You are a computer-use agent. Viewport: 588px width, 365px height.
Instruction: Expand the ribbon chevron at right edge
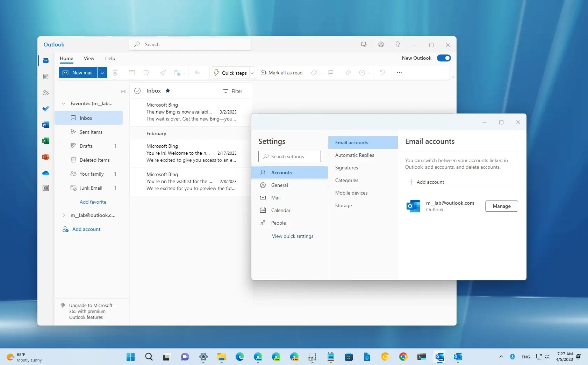click(x=453, y=77)
